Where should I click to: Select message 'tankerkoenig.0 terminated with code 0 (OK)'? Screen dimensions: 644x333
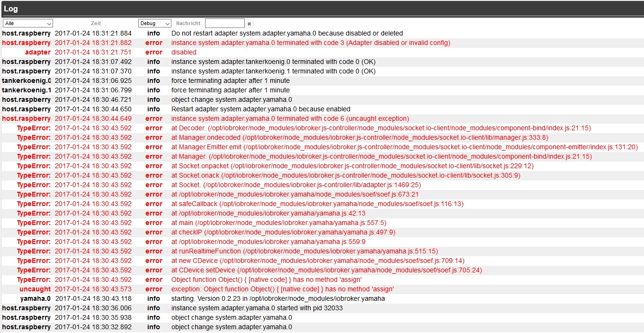tap(273, 62)
